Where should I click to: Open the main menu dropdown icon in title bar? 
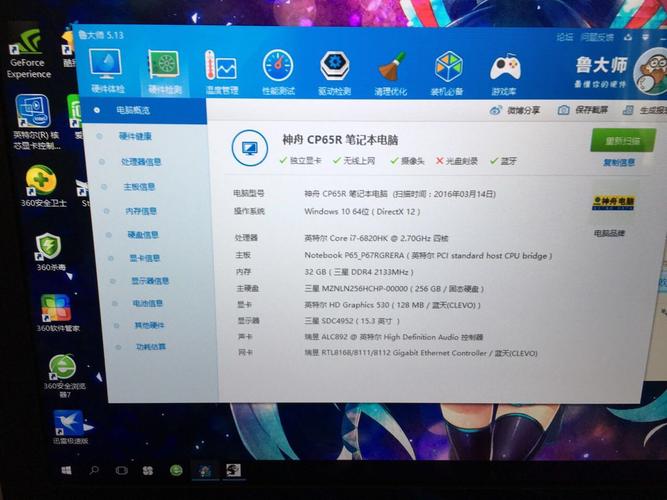click(646, 37)
